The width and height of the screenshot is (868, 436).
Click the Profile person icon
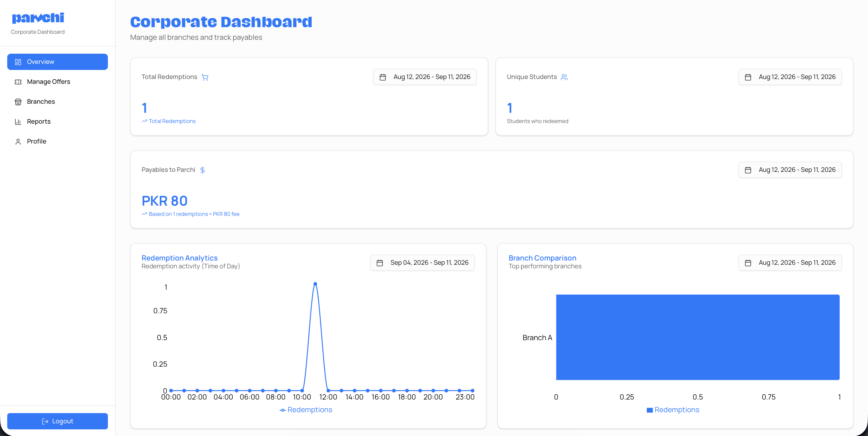(x=18, y=142)
